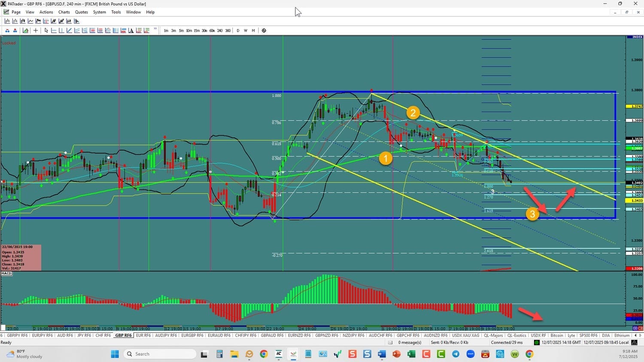Click the first bar chart type icon

coord(7,21)
